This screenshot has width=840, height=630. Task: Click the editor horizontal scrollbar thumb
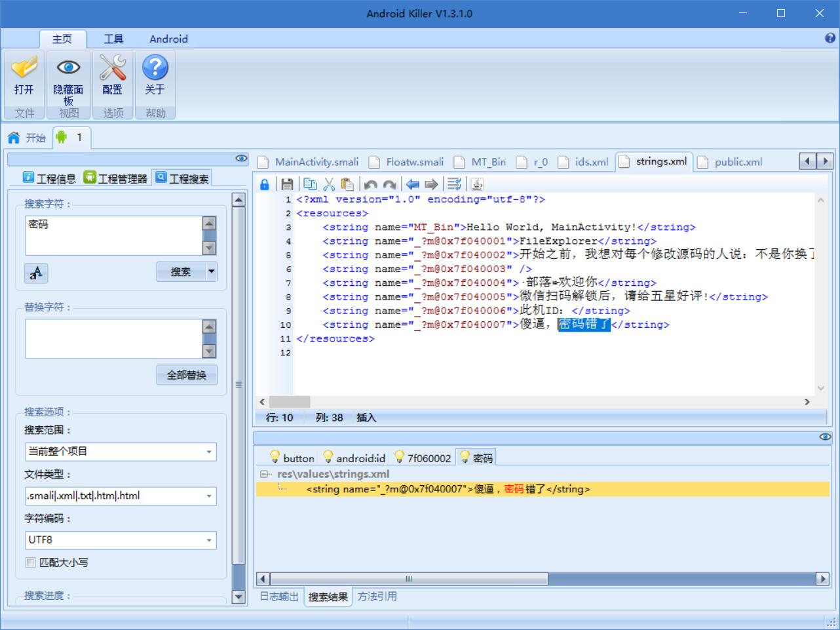(290, 402)
